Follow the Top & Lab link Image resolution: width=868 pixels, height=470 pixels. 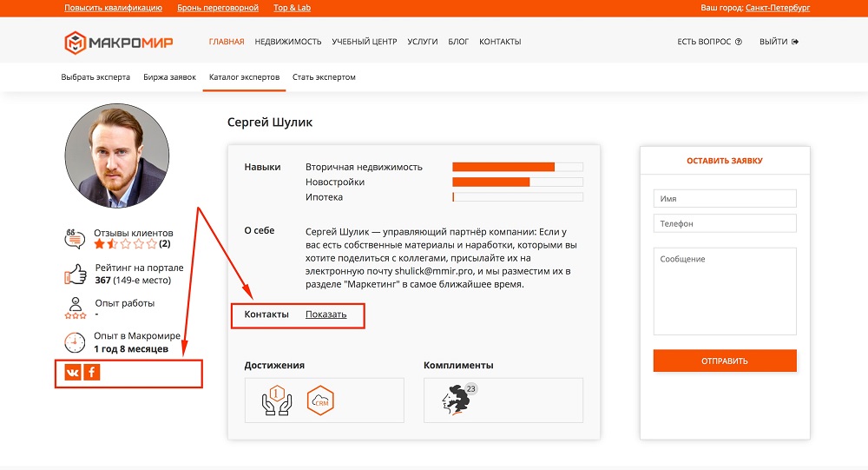[x=292, y=8]
